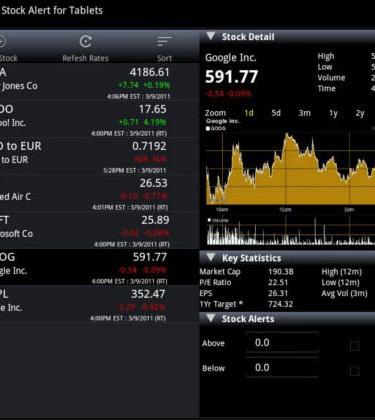Select the Microsoft row priced 25.89

coord(99,231)
